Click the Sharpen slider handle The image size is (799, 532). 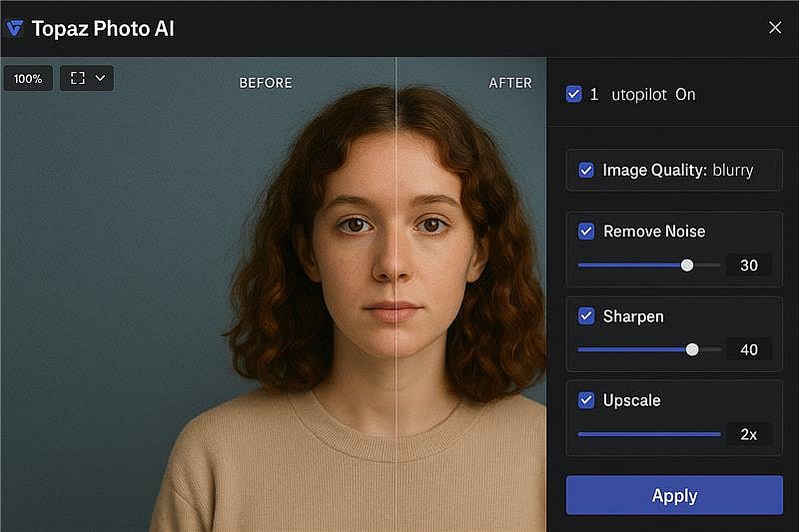692,349
